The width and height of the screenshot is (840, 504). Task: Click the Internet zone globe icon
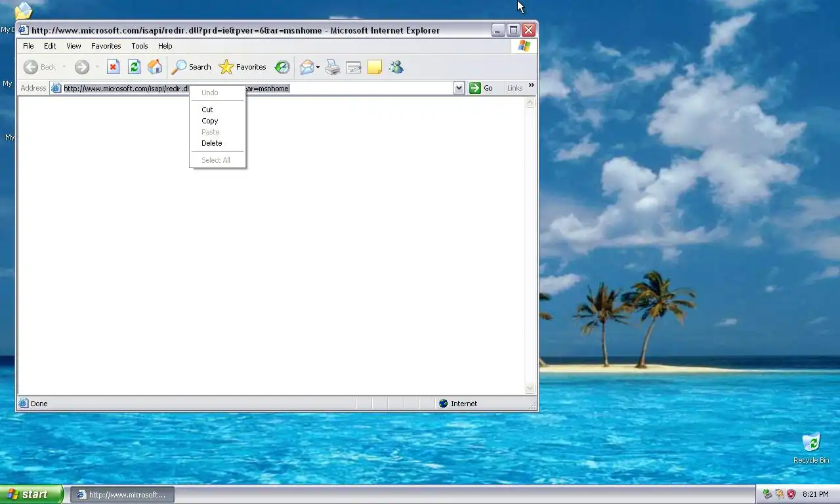click(x=444, y=404)
